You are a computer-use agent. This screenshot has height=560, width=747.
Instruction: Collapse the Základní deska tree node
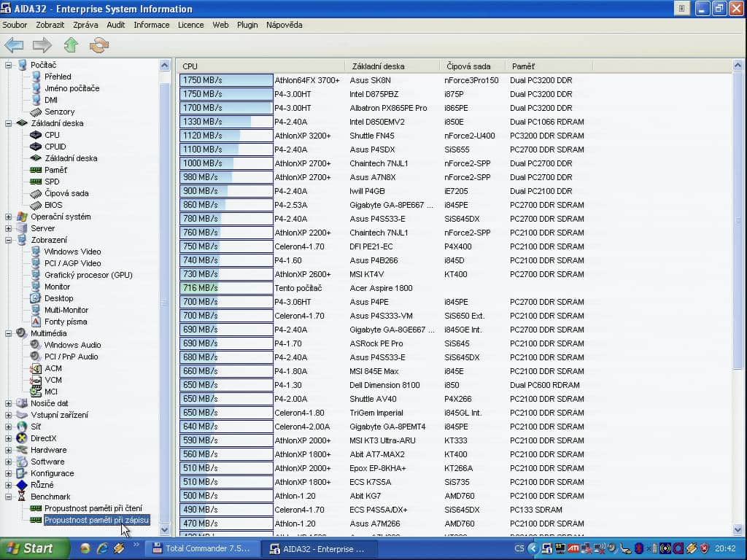coord(9,123)
